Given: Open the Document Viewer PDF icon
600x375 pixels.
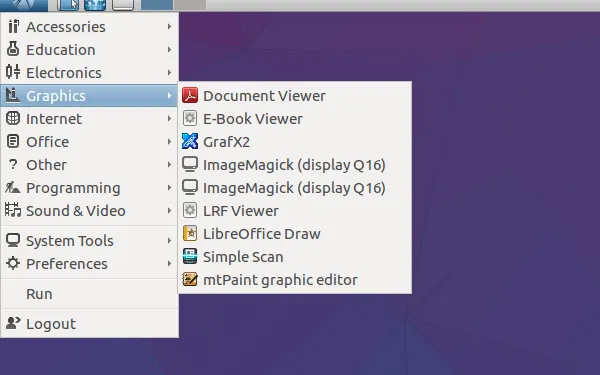Looking at the screenshot, I should 190,96.
